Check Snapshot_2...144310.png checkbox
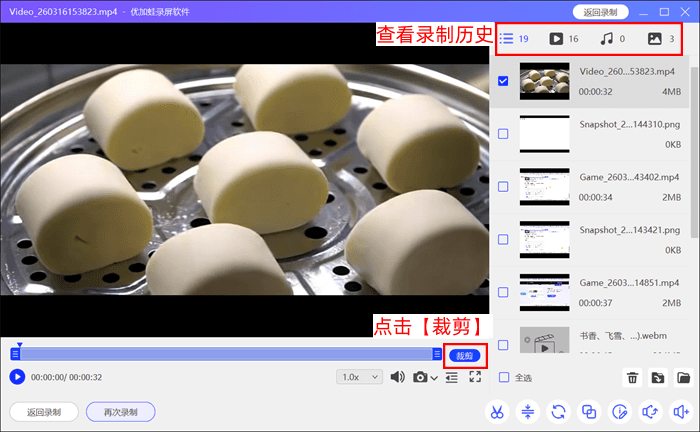Image resolution: width=700 pixels, height=432 pixels. coord(503,134)
